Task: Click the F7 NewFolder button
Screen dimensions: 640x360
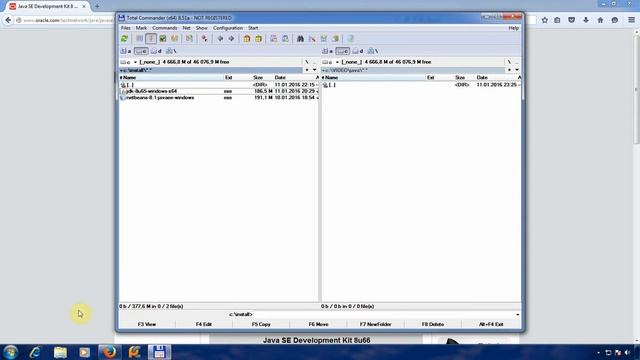Action: 376,324
